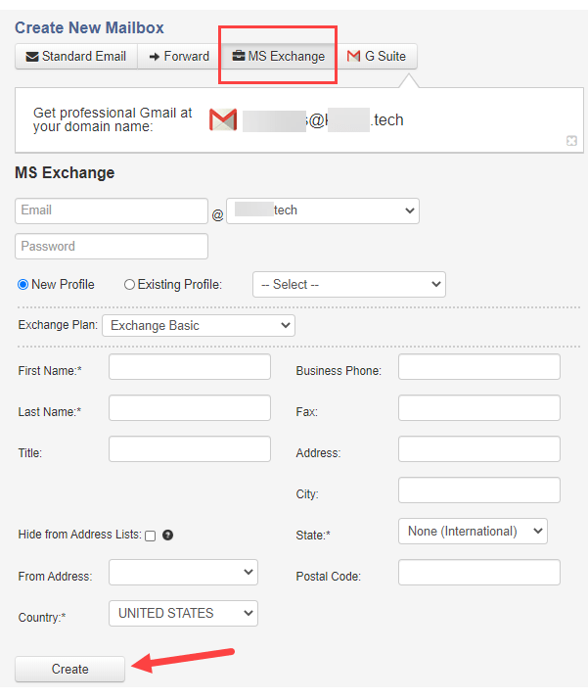Viewport: 588px width, 700px height.
Task: Click the help icon beside Hide from Address Lists
Action: point(167,535)
